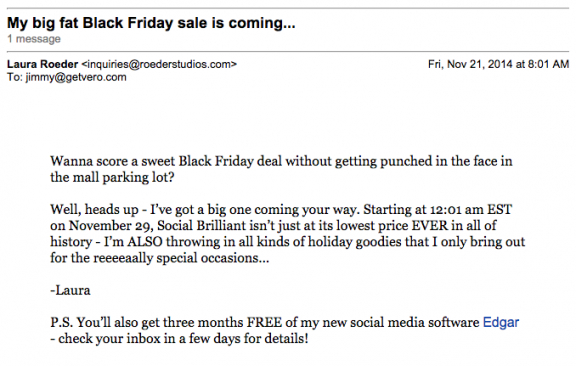
Task: Click the "Wanna score a sweet" opening paragraph
Action: click(x=281, y=169)
